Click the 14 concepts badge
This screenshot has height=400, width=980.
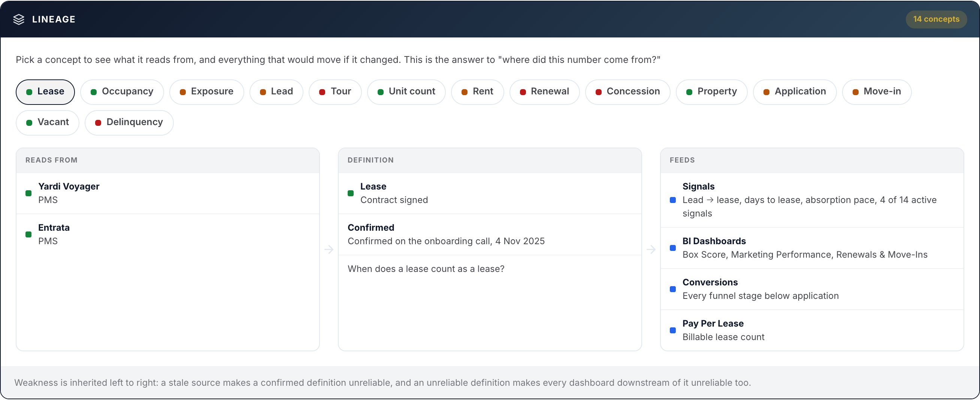pyautogui.click(x=936, y=19)
